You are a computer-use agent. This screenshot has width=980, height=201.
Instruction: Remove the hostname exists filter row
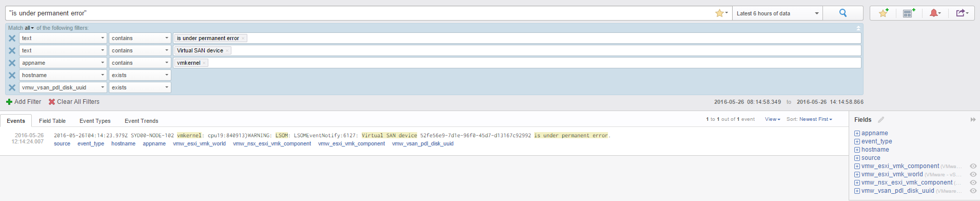[12, 75]
